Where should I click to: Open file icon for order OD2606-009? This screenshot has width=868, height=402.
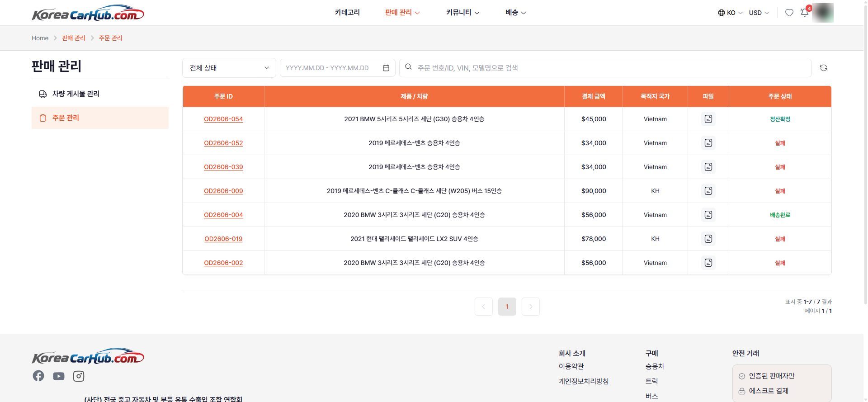708,191
